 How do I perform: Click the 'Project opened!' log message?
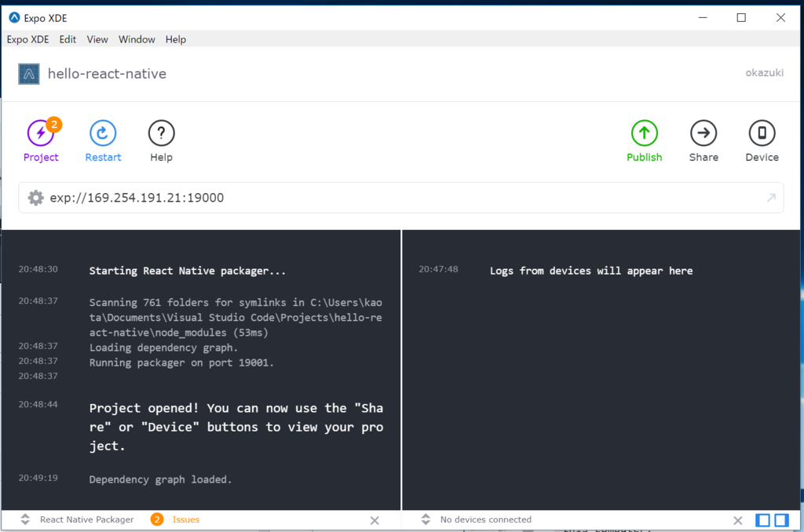(x=236, y=427)
